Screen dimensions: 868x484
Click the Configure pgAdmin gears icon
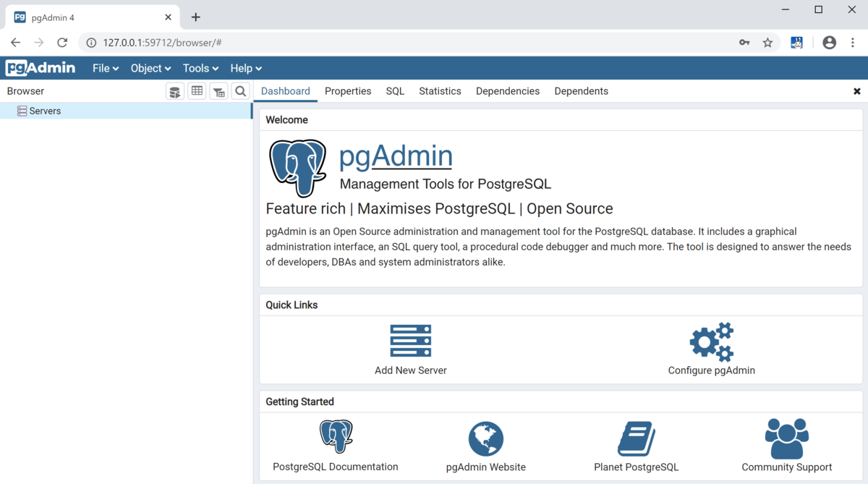click(x=712, y=341)
